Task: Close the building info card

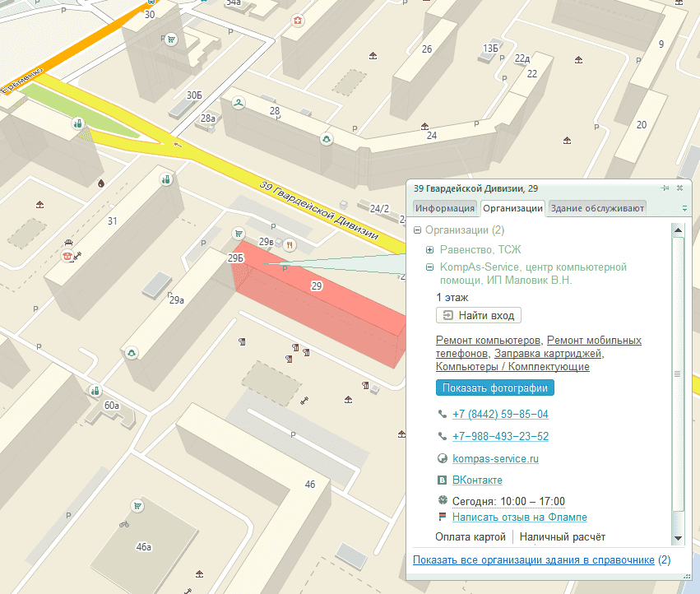Action: 680,188
